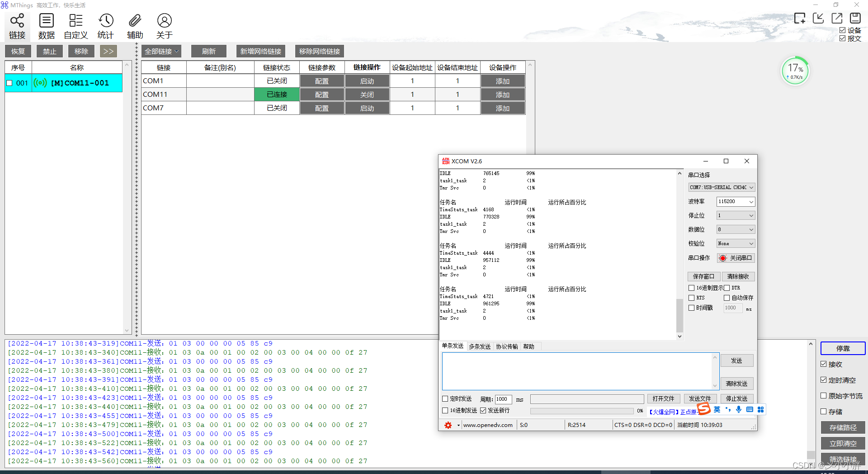Open the 数据位 dropdown

(x=736, y=230)
